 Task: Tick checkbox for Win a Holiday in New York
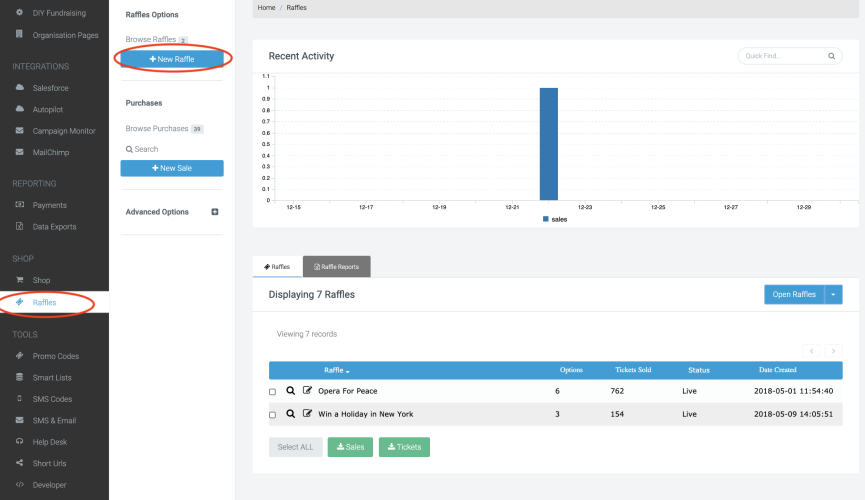click(x=273, y=415)
